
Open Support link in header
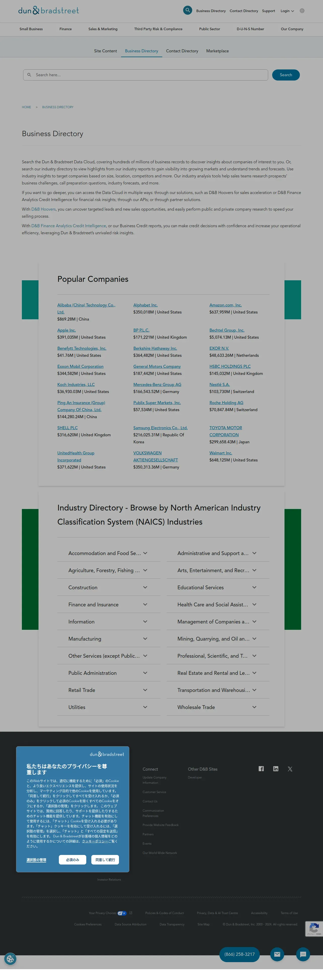click(269, 11)
